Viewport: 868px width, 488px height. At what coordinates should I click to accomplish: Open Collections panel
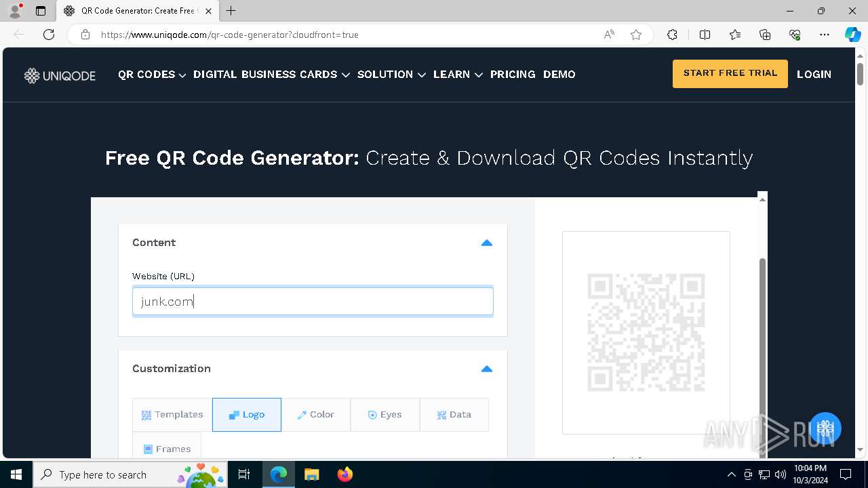point(765,35)
